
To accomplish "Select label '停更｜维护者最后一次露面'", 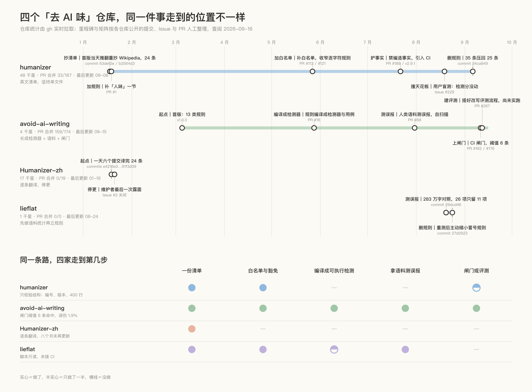I will coord(114,189).
